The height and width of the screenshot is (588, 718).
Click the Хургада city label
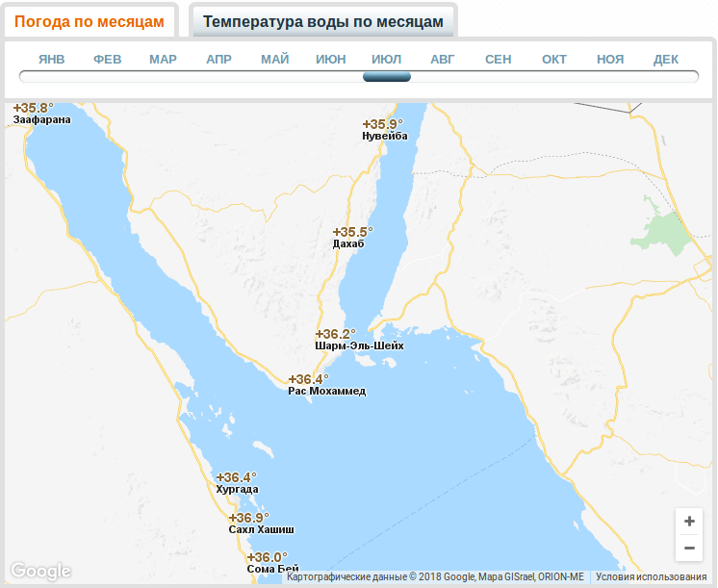[x=237, y=489]
